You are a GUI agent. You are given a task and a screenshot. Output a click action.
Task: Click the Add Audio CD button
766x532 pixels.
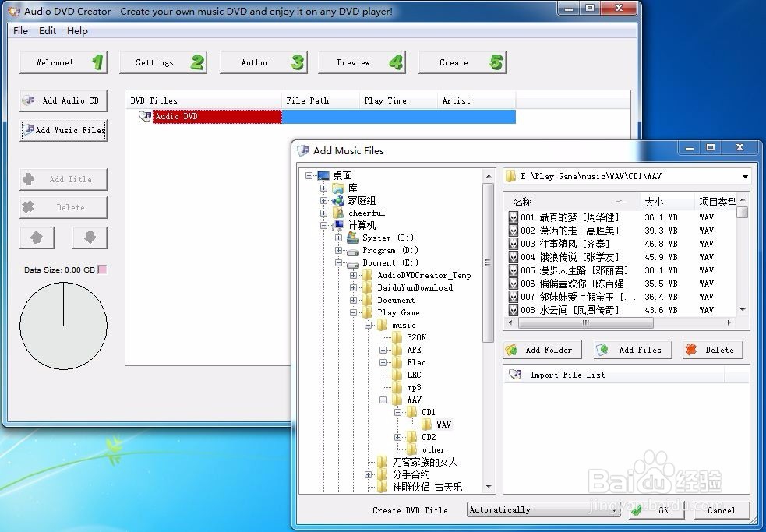point(63,100)
